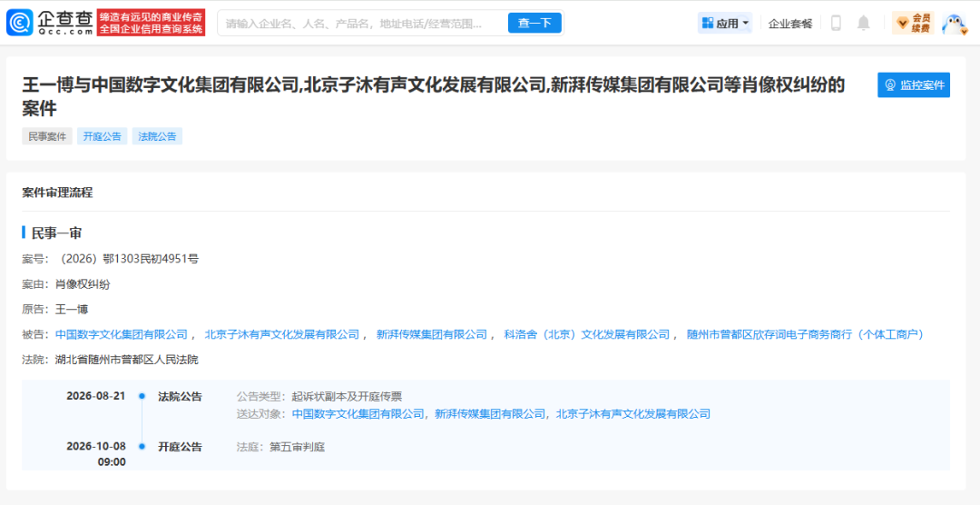Image resolution: width=980 pixels, height=505 pixels.
Task: Click the case title heading text
Action: point(434,96)
